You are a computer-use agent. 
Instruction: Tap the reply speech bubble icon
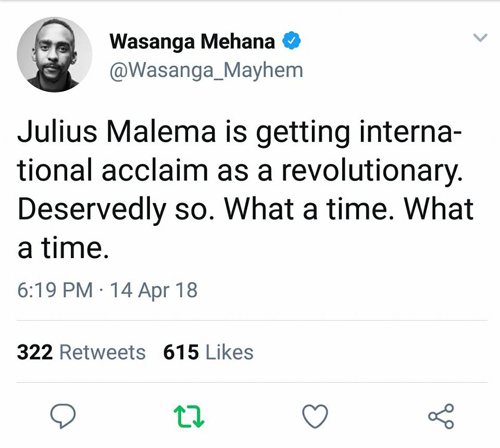coord(63,416)
